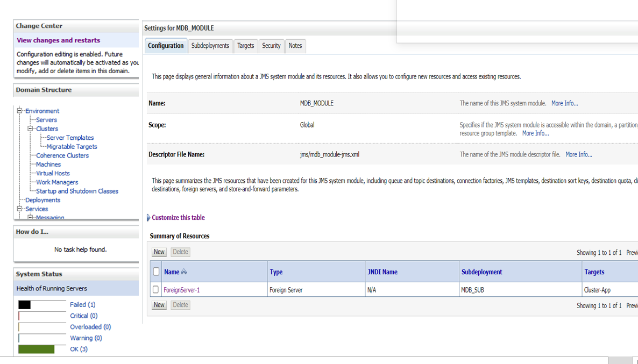Click the upper New button above table
Screen dimensions: 638x364
(x=159, y=252)
